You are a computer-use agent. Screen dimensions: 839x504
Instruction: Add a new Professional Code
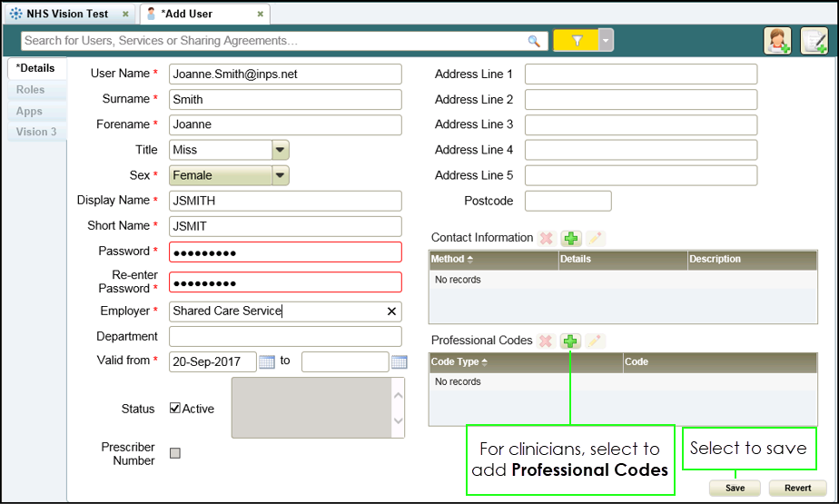[570, 341]
